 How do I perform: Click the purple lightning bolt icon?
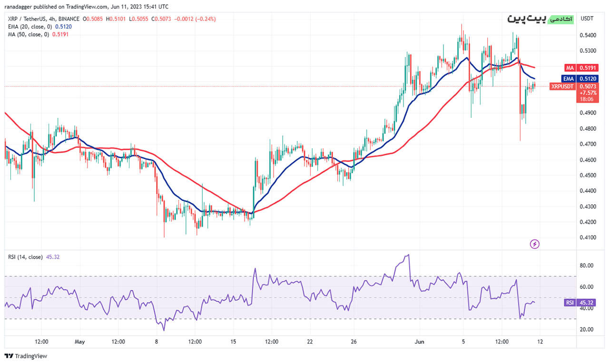[x=535, y=244]
